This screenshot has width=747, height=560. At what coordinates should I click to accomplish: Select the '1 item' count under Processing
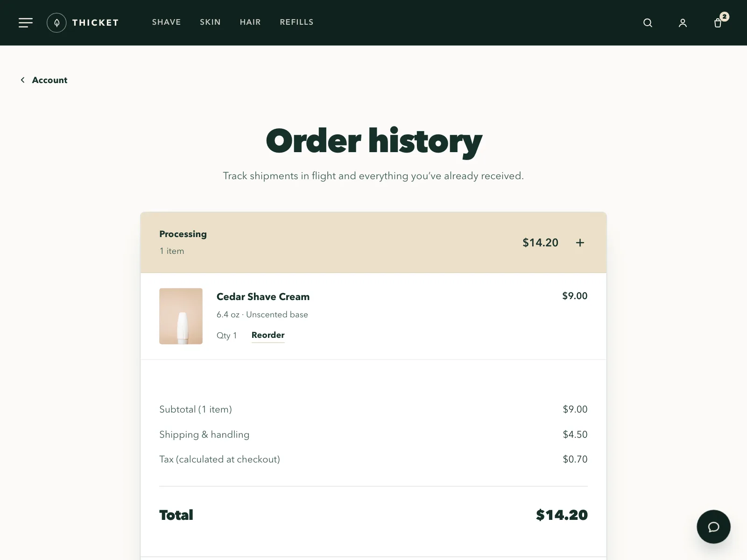point(172,251)
